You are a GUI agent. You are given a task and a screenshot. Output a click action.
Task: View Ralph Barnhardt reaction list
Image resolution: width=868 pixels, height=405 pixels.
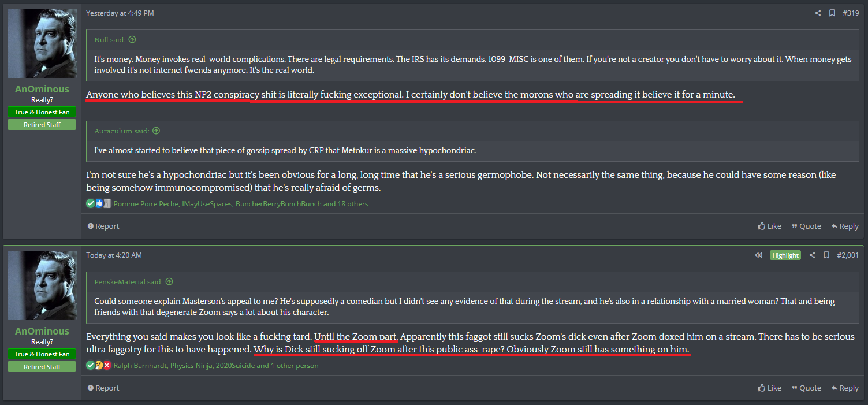(140, 366)
